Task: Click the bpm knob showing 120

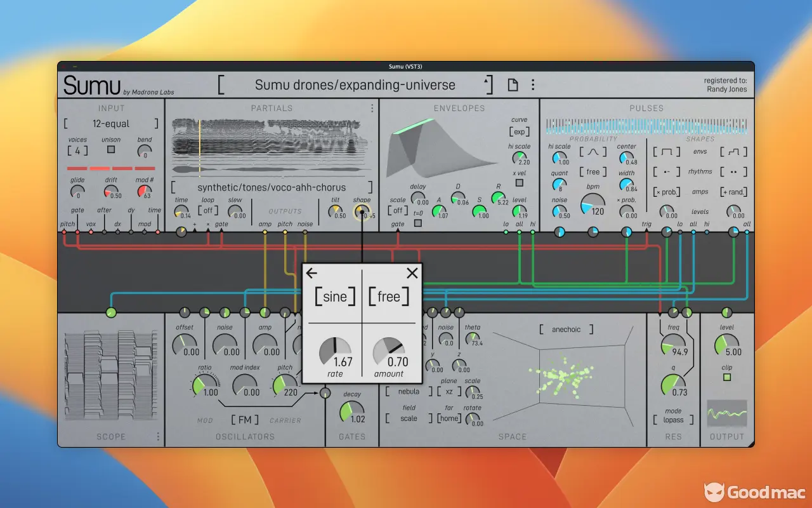Action: pyautogui.click(x=593, y=204)
